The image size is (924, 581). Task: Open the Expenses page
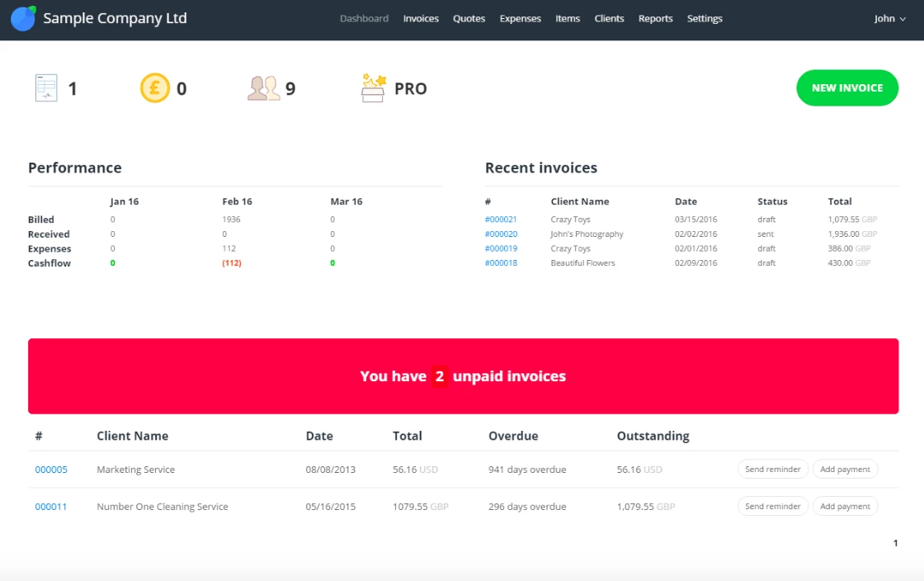coord(520,19)
